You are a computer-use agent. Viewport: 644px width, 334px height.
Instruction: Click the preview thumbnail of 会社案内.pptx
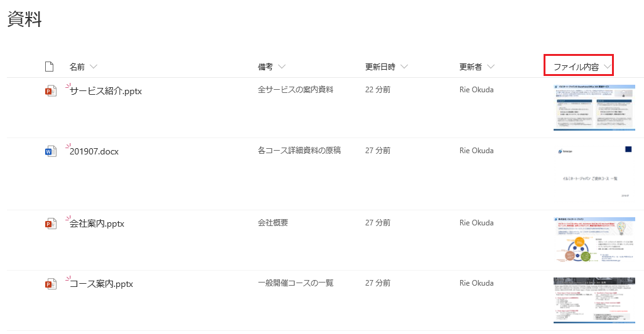point(594,240)
